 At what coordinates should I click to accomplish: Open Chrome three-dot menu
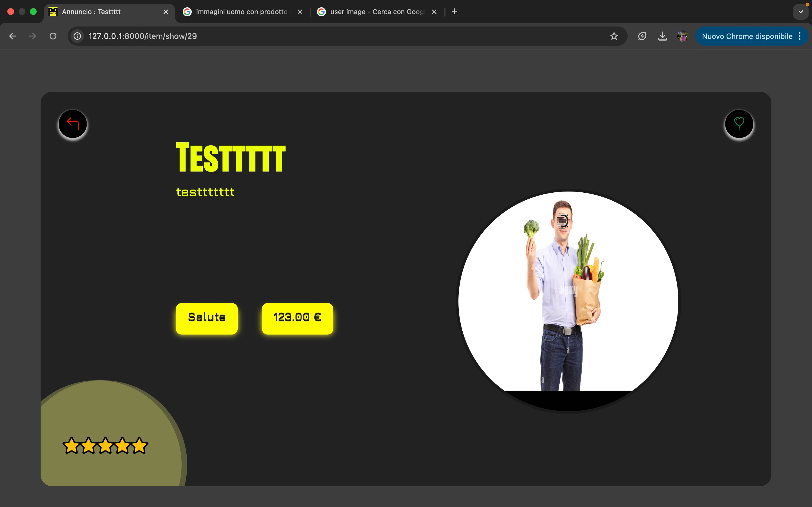[x=800, y=36]
